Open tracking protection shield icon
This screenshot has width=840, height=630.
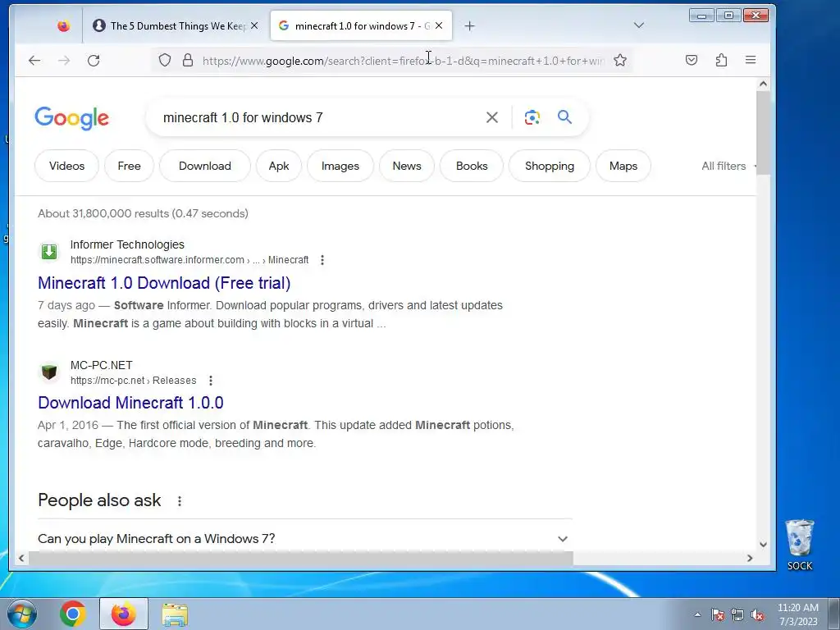point(164,61)
